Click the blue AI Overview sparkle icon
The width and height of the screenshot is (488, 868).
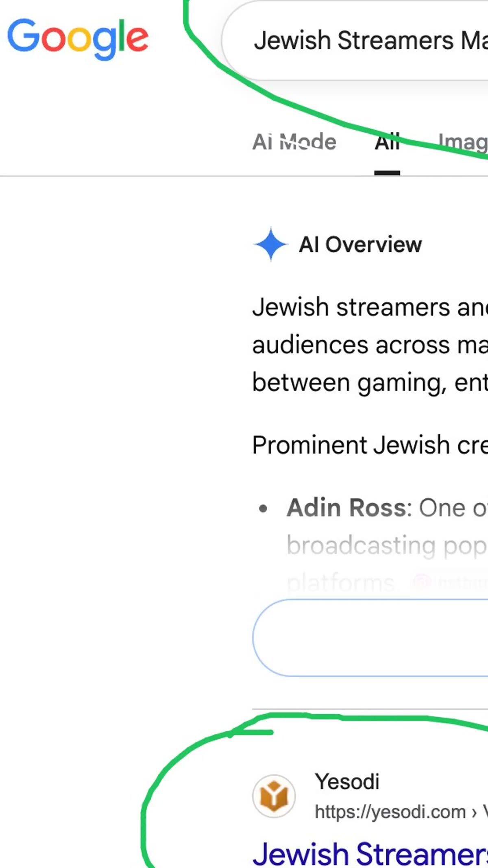(271, 244)
